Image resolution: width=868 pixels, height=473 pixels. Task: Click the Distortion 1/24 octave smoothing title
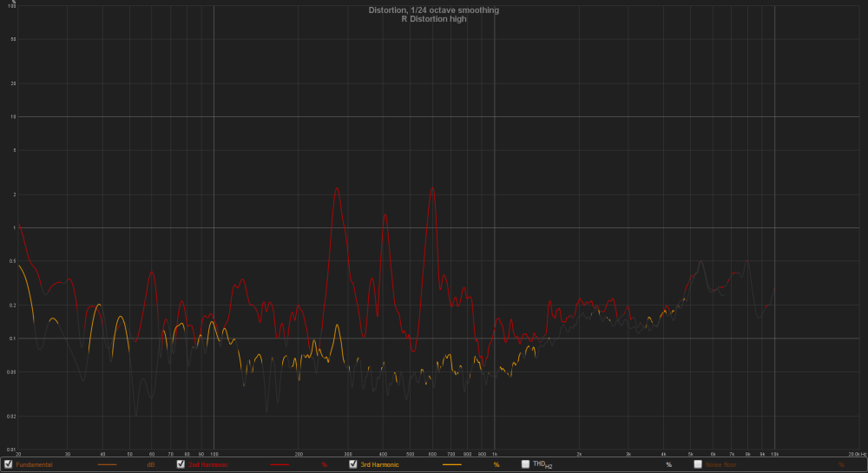(434, 10)
